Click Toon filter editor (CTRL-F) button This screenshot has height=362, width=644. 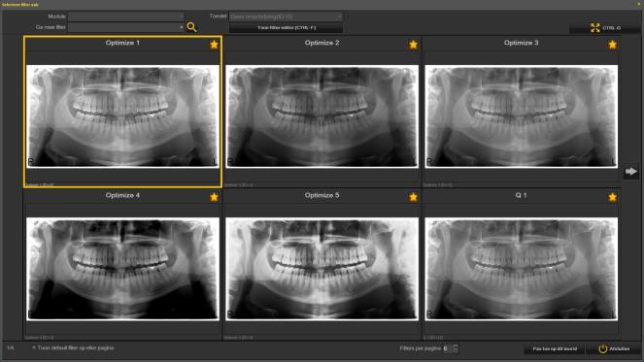click(x=286, y=27)
